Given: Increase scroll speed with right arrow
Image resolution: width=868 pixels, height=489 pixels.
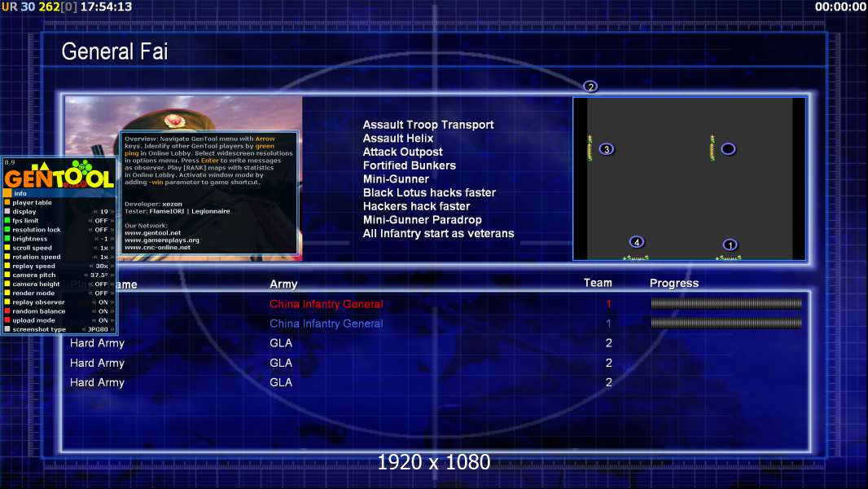Looking at the screenshot, I should click(112, 248).
